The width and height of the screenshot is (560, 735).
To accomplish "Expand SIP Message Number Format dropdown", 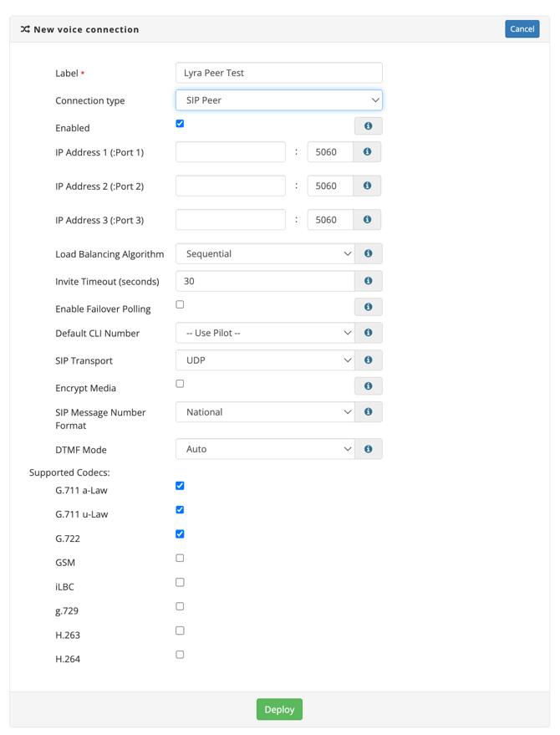I will point(265,412).
